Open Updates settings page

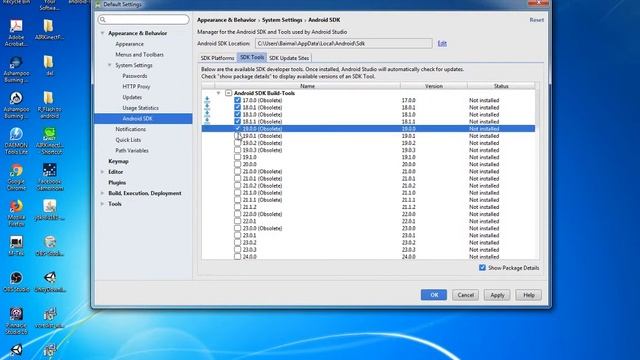(132, 97)
